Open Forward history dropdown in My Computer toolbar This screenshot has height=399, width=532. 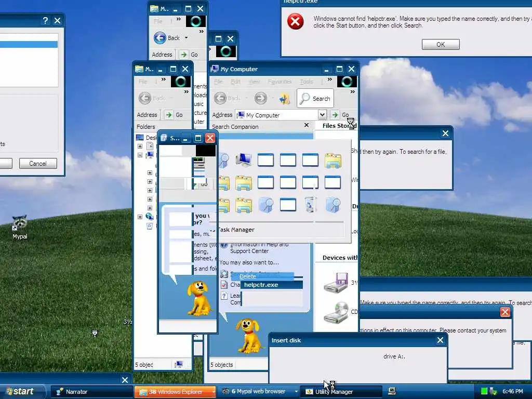[x=273, y=98]
